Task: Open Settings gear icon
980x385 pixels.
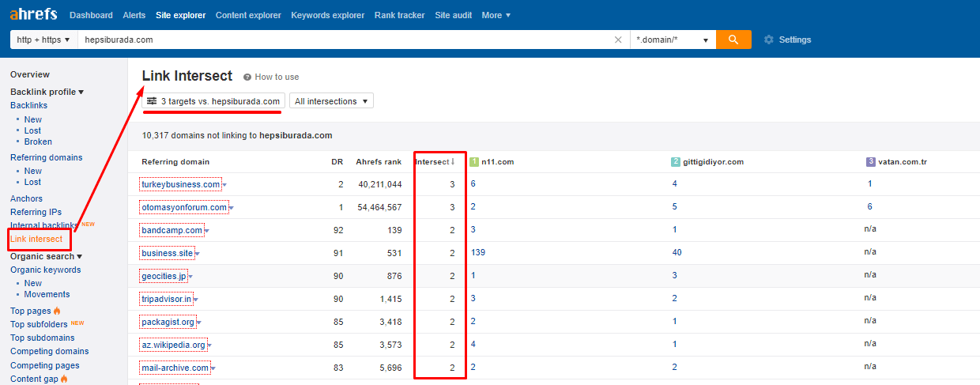Action: pos(769,40)
